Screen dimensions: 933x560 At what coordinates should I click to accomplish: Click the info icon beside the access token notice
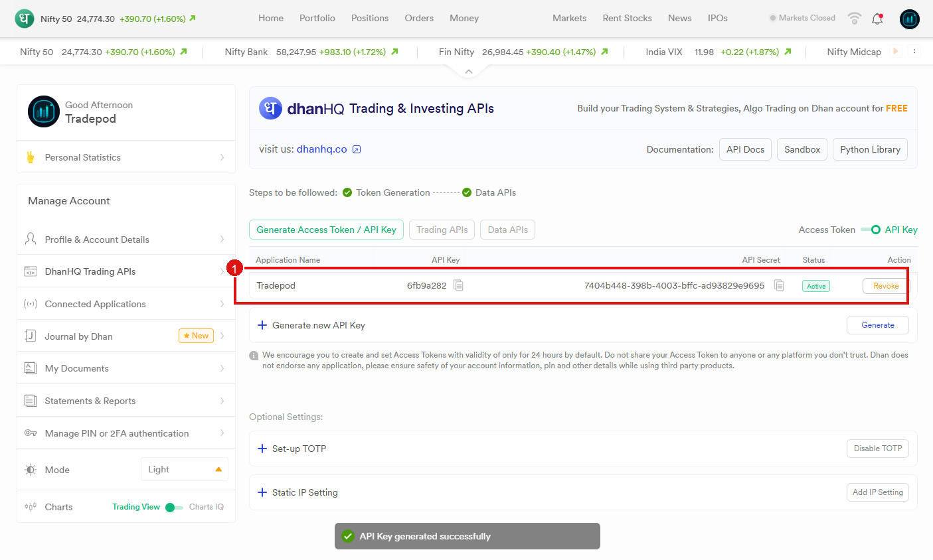254,356
